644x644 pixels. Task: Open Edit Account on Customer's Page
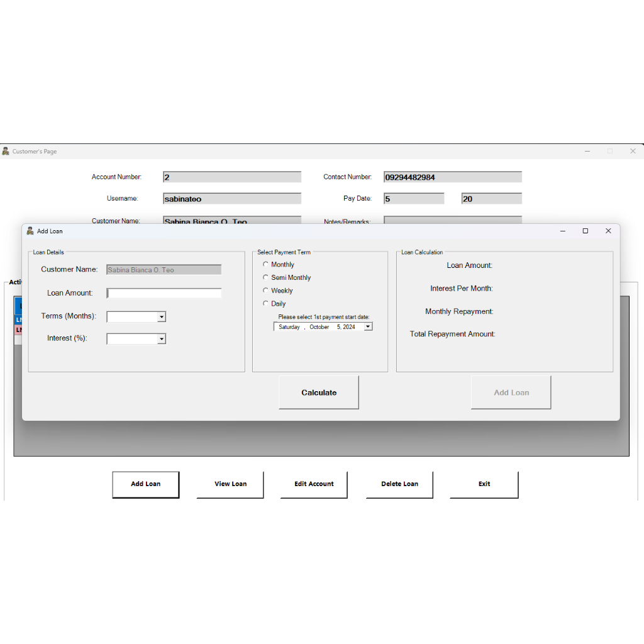[314, 484]
